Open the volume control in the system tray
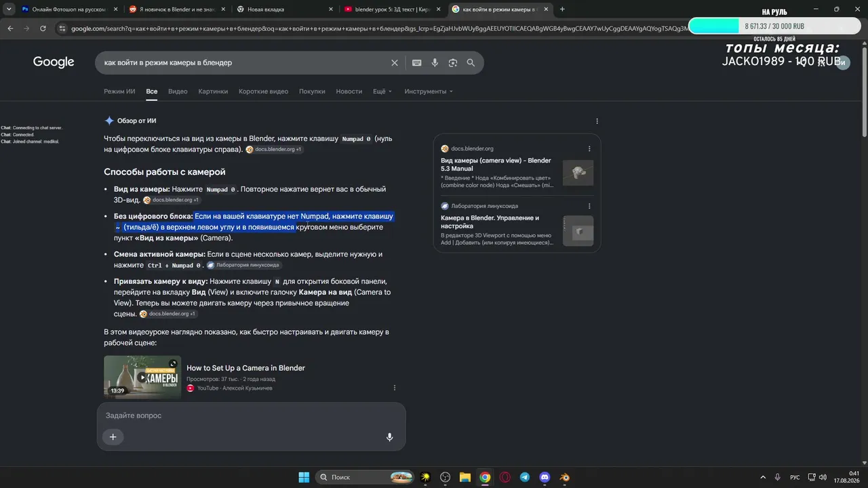Screen dimensions: 868x488 pyautogui.click(x=823, y=477)
